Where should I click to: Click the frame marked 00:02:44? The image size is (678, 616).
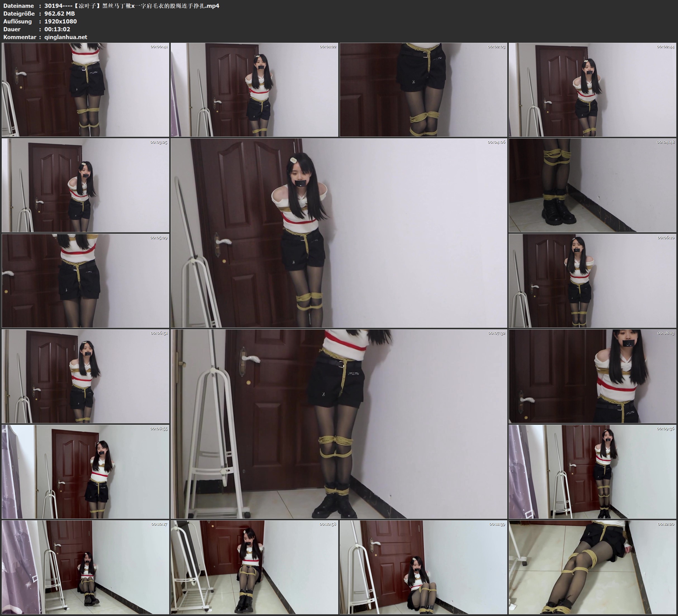pos(592,89)
